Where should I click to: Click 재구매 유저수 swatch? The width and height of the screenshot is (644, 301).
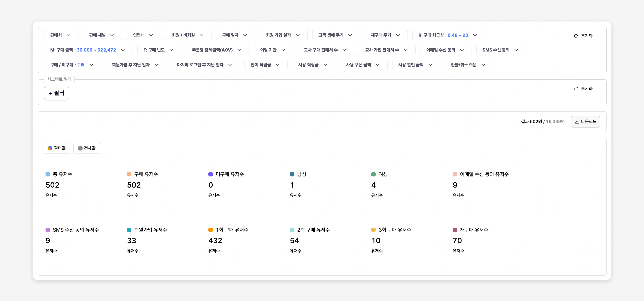point(455,230)
